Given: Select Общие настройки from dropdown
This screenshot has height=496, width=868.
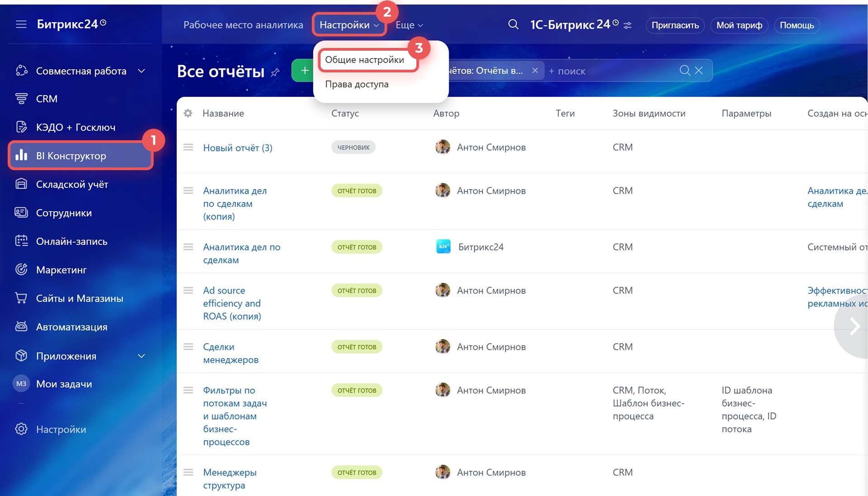Looking at the screenshot, I should (x=364, y=60).
